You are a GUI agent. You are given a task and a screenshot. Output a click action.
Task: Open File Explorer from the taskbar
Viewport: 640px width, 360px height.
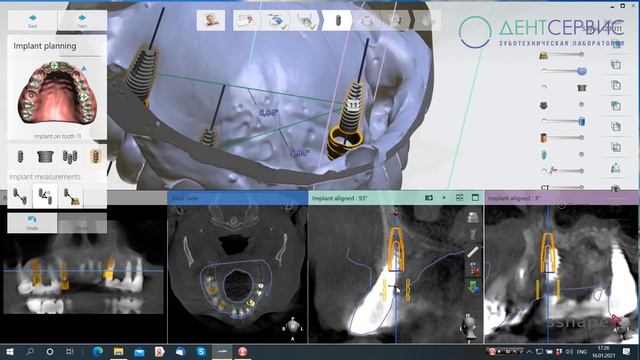pyautogui.click(x=118, y=351)
